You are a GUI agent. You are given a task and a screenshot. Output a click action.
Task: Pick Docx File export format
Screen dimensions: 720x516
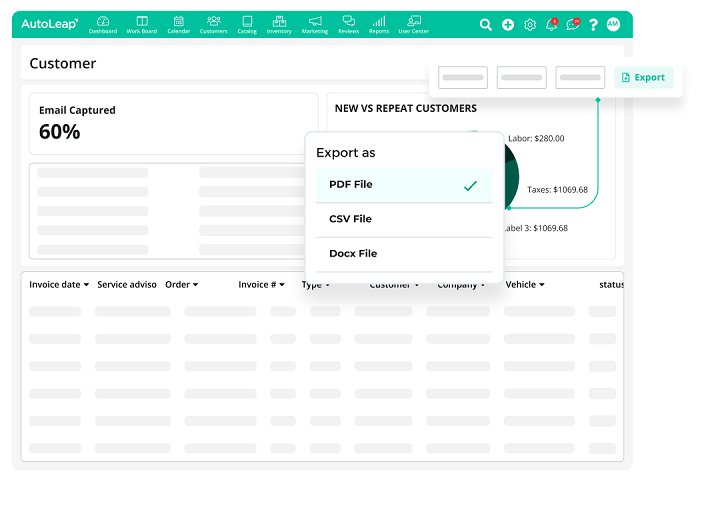(404, 254)
